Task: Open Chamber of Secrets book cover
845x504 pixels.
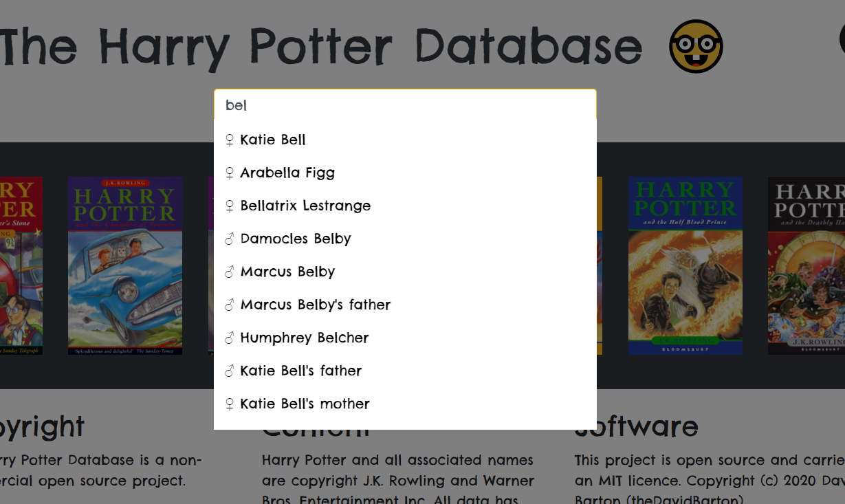Action: coord(125,266)
